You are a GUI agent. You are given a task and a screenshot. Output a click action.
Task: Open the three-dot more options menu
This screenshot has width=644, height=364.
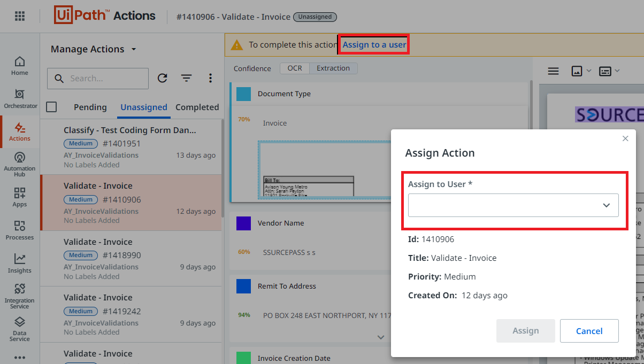pyautogui.click(x=210, y=79)
